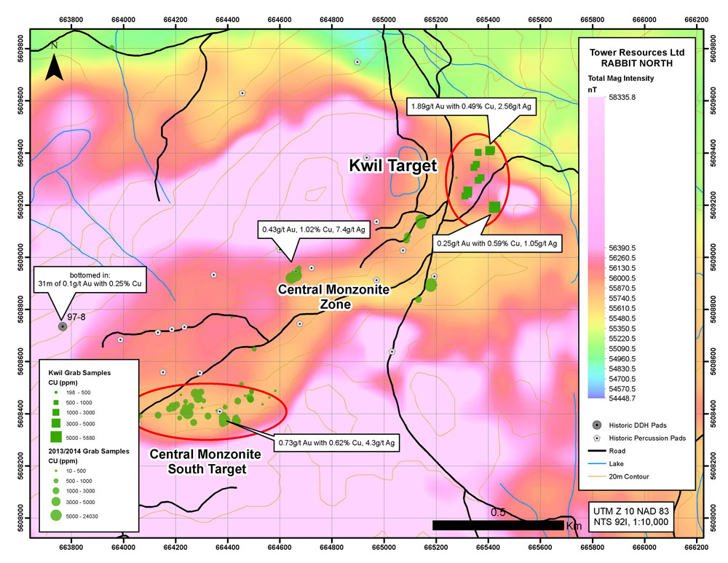The width and height of the screenshot is (728, 563).
Task: Select the 5000 - 24030 green circle legend symbol
Action: pyautogui.click(x=55, y=516)
